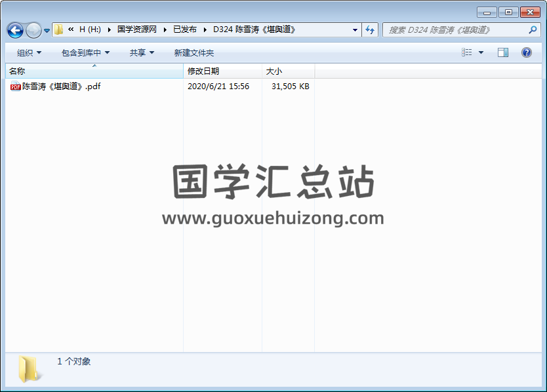Open the address bar history dropdown
This screenshot has height=392, width=547.
pyautogui.click(x=355, y=30)
